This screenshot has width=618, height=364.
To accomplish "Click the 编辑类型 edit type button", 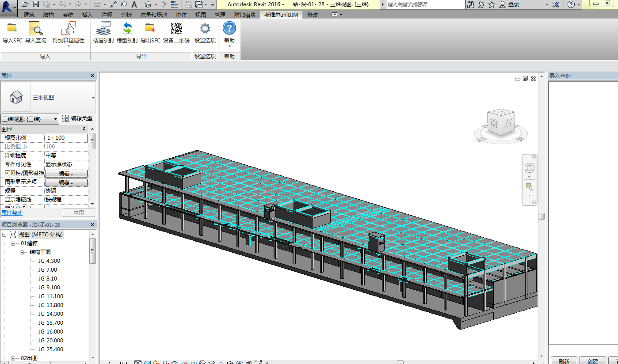I will point(78,118).
